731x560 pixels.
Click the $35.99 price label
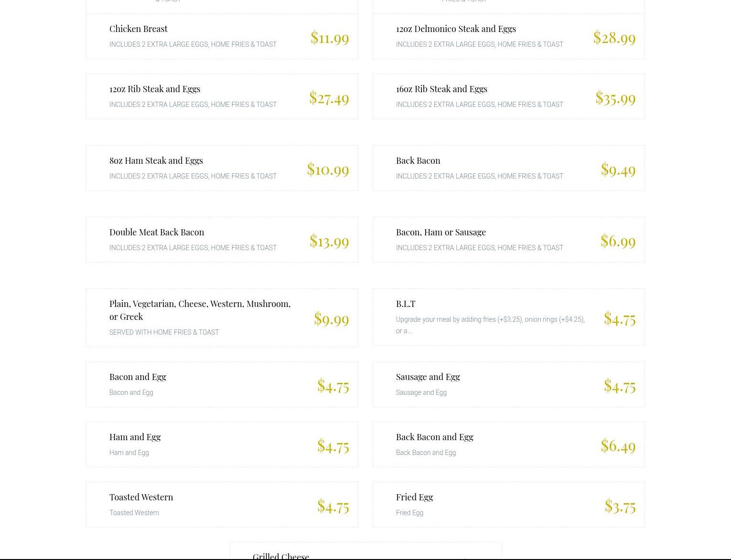(615, 98)
